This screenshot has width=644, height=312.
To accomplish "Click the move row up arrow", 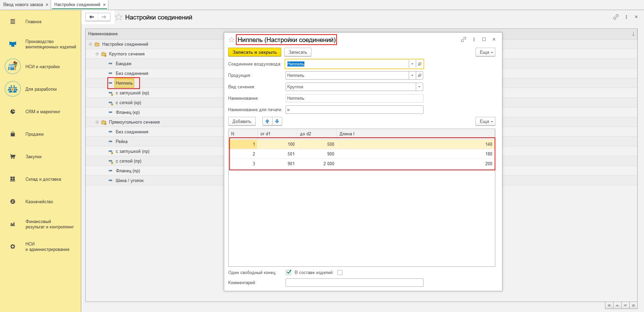I will [267, 121].
